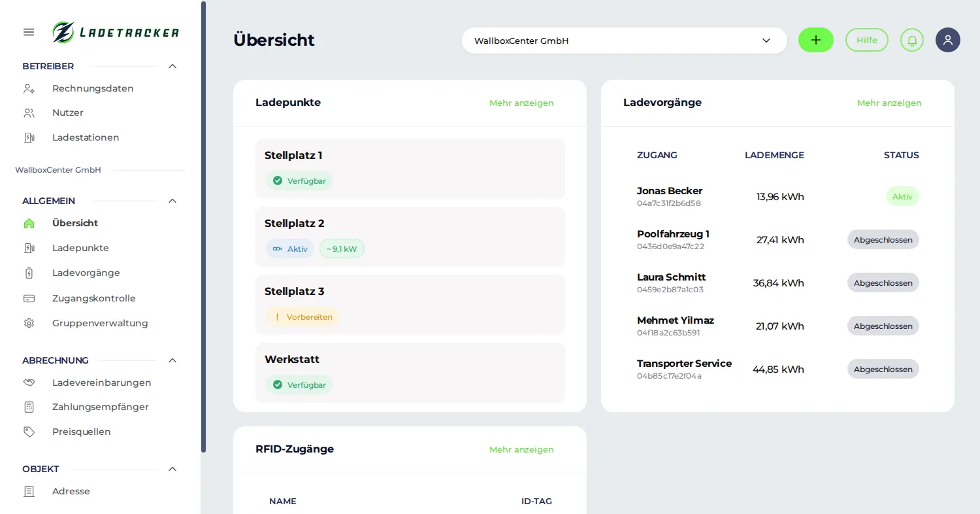Screen dimensions: 980x514
Task: Show more in the Ladepunkte card
Action: [x=521, y=103]
